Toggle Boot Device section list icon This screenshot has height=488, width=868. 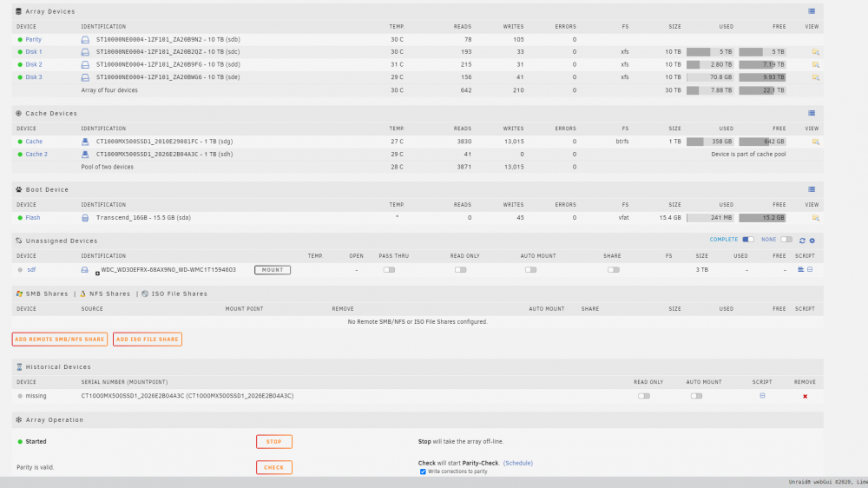[812, 189]
